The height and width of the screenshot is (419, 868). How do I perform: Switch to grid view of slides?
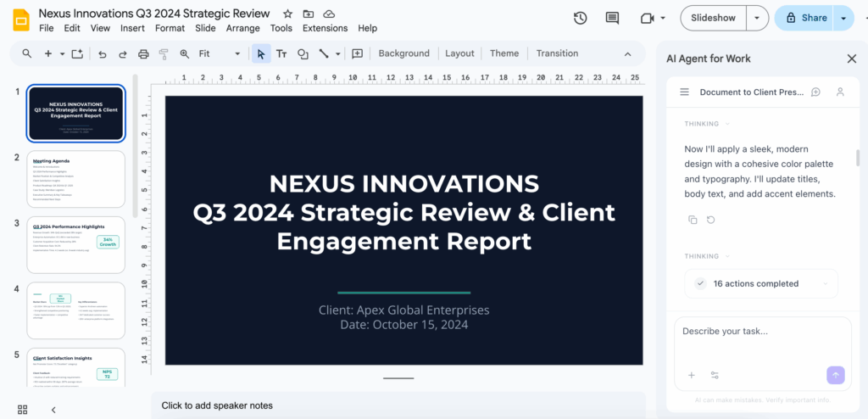click(23, 410)
